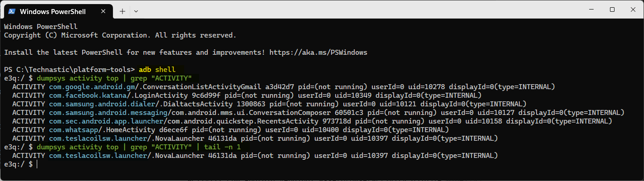
Task: Close the terminal window
Action: (x=633, y=10)
